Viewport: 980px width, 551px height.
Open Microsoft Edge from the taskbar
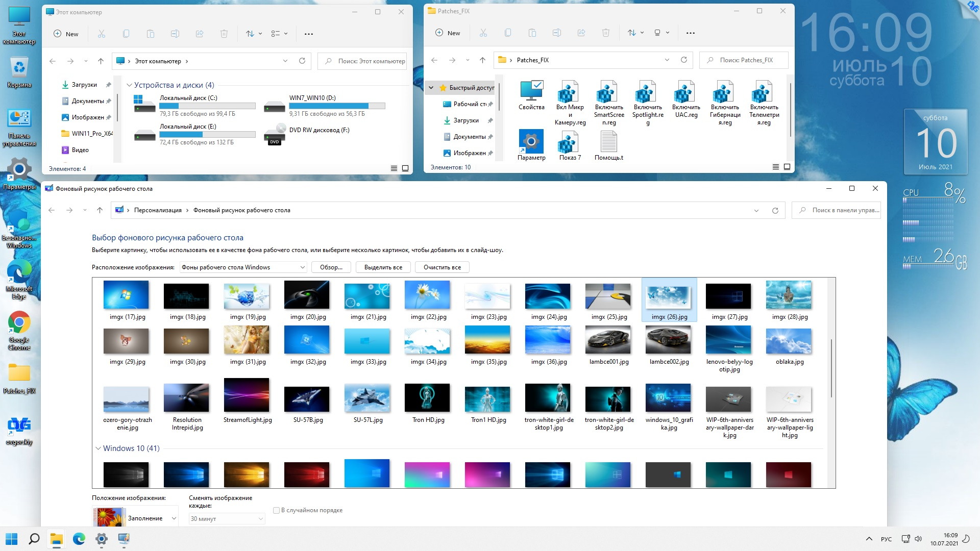point(79,539)
